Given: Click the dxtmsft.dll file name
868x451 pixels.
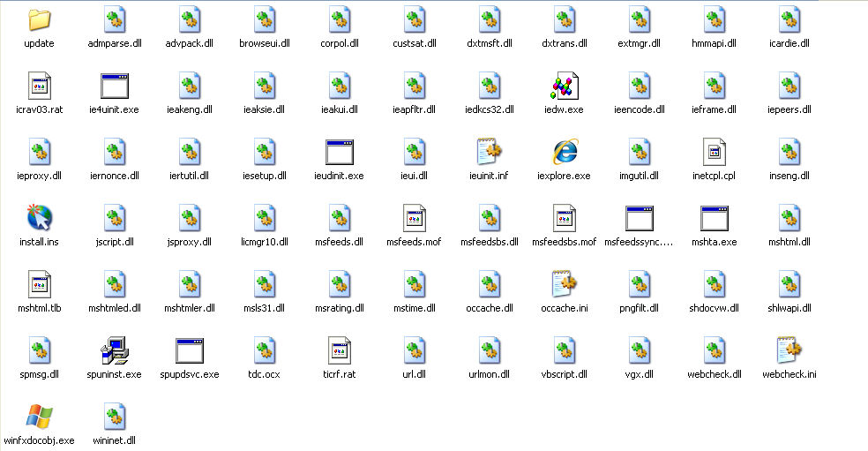Looking at the screenshot, I should (x=490, y=43).
